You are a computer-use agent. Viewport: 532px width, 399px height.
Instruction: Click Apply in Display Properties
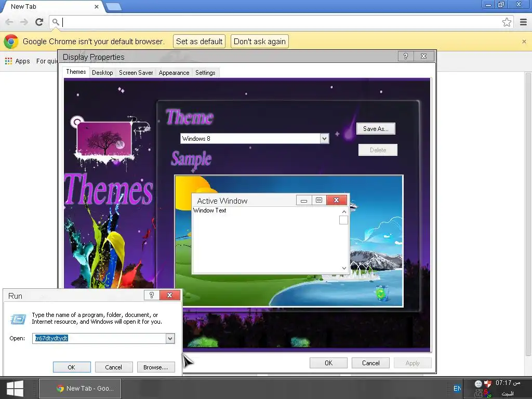click(x=413, y=363)
